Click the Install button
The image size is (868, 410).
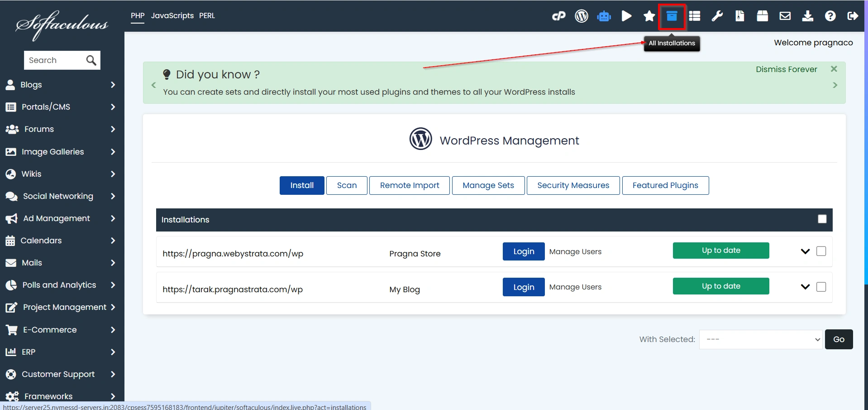(x=302, y=185)
